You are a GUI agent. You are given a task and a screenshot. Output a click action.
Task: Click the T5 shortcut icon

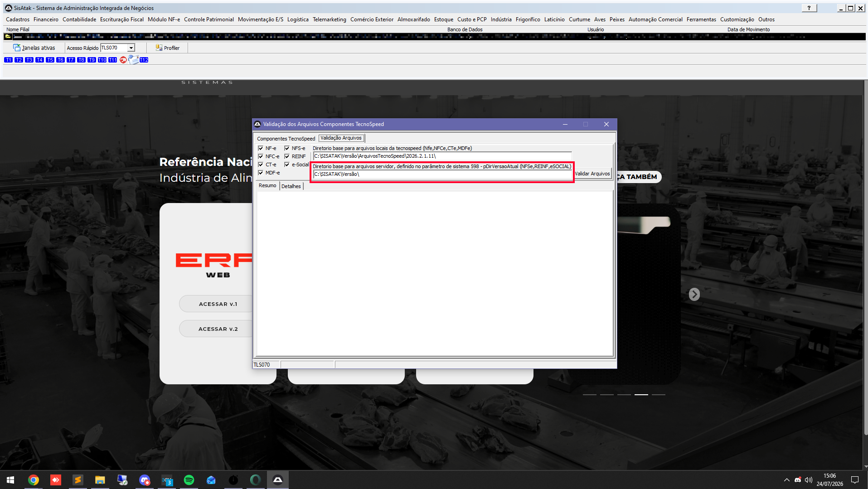click(x=50, y=60)
